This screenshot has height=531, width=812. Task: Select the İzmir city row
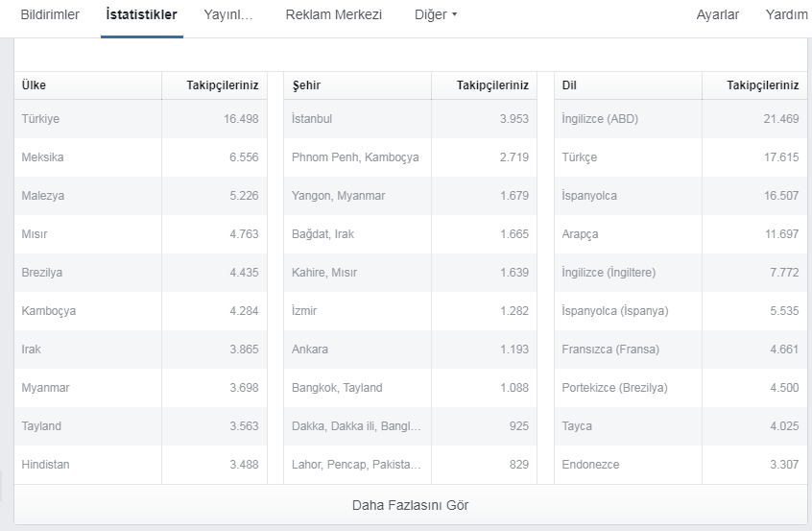[x=410, y=310]
